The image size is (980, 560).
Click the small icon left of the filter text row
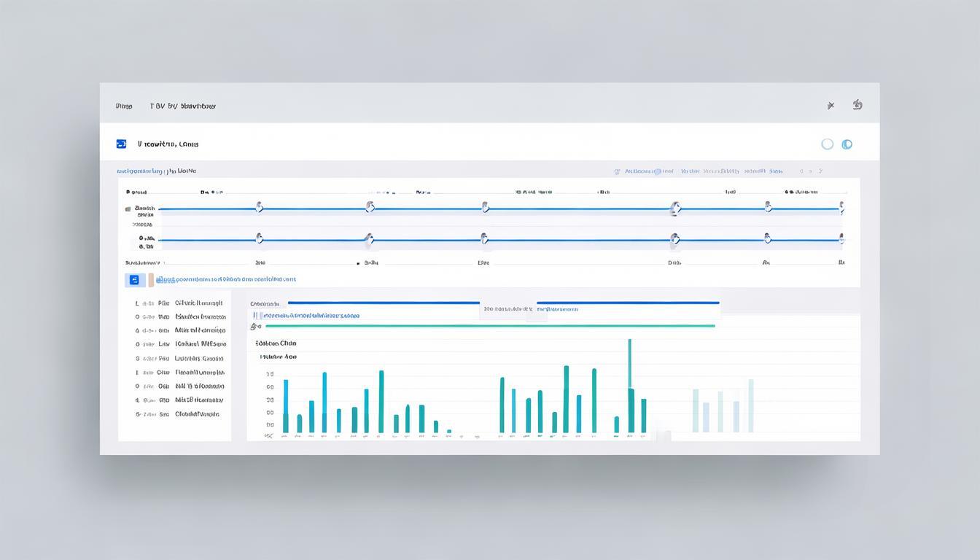617,172
